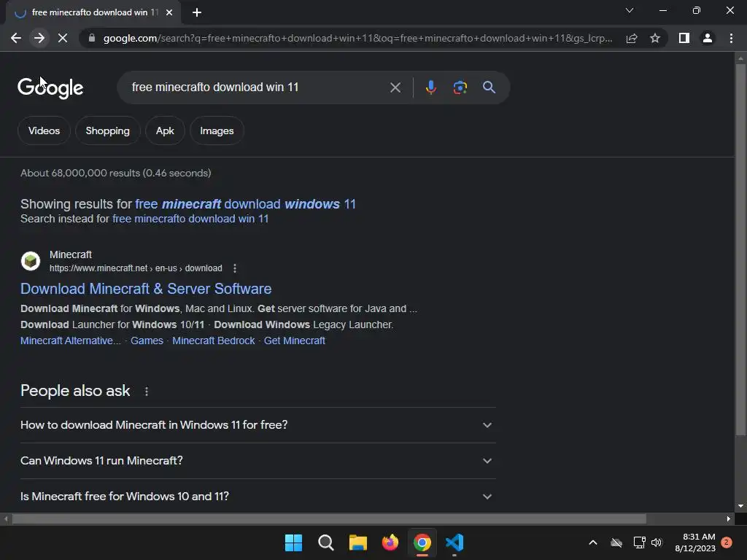This screenshot has height=560, width=747.
Task: Click the horizontal page scrollbar
Action: pos(329,518)
